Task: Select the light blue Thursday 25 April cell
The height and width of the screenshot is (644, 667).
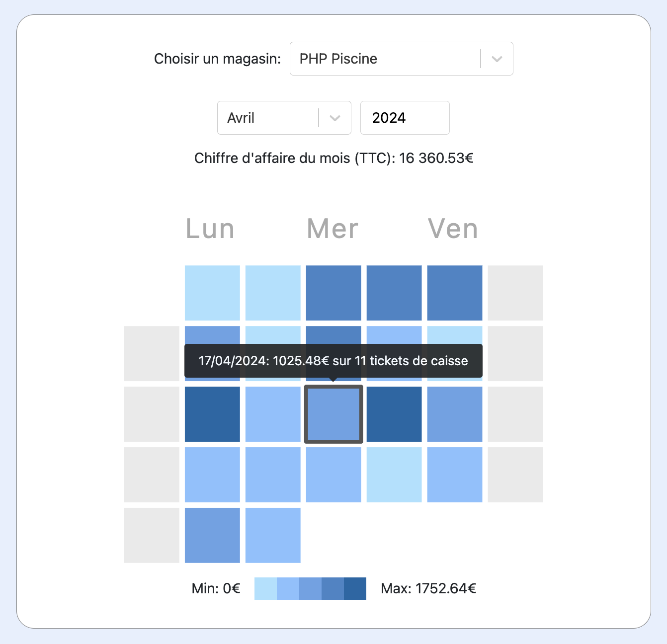Action: click(x=394, y=475)
